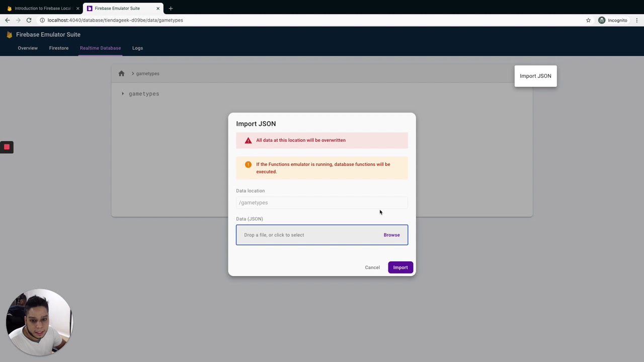Click the site info icon in address bar
Image resolution: width=644 pixels, height=362 pixels.
click(x=42, y=20)
